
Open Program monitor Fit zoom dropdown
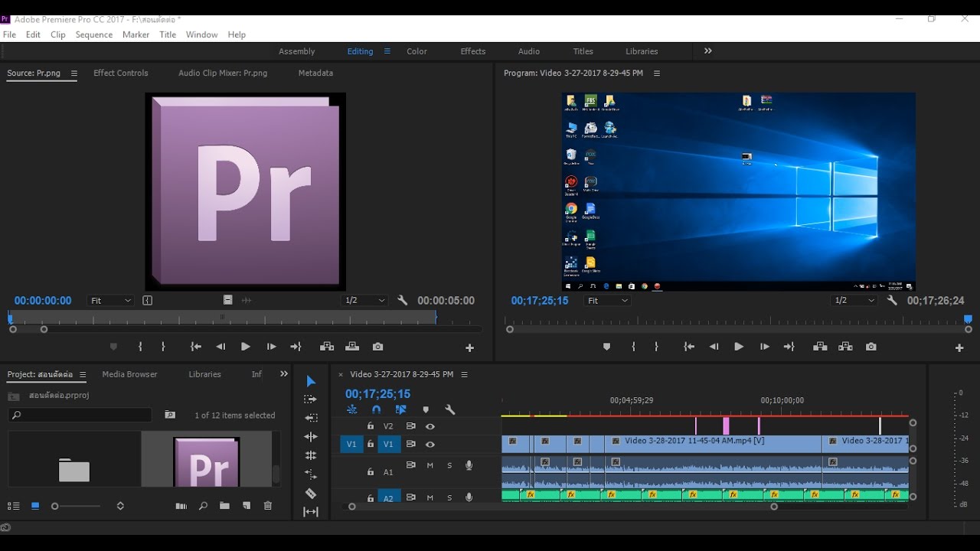(608, 301)
